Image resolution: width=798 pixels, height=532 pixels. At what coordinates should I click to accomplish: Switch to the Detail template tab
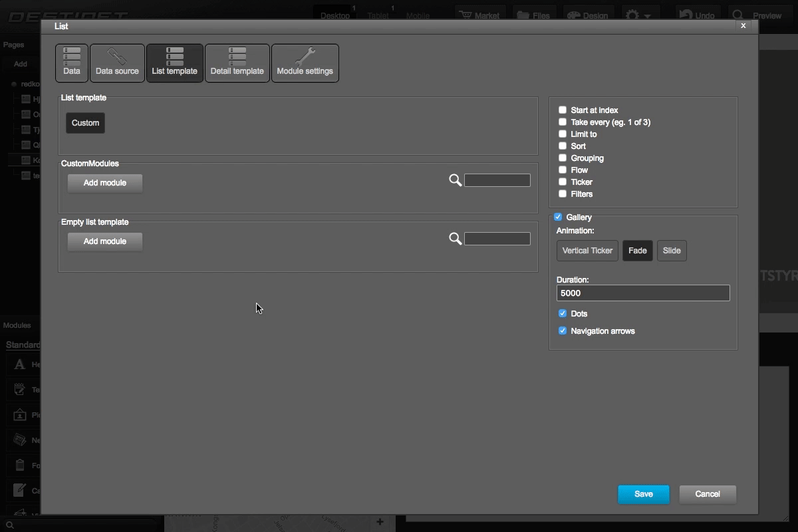[x=237, y=63]
